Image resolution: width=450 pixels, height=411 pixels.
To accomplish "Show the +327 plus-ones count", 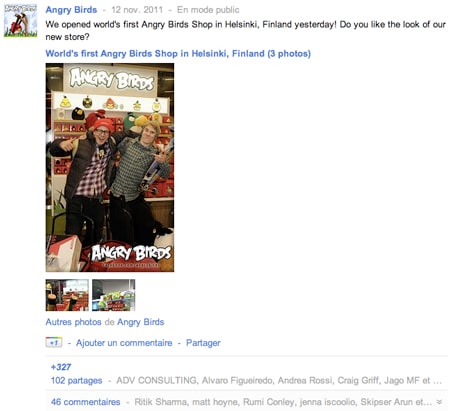I will pyautogui.click(x=61, y=367).
